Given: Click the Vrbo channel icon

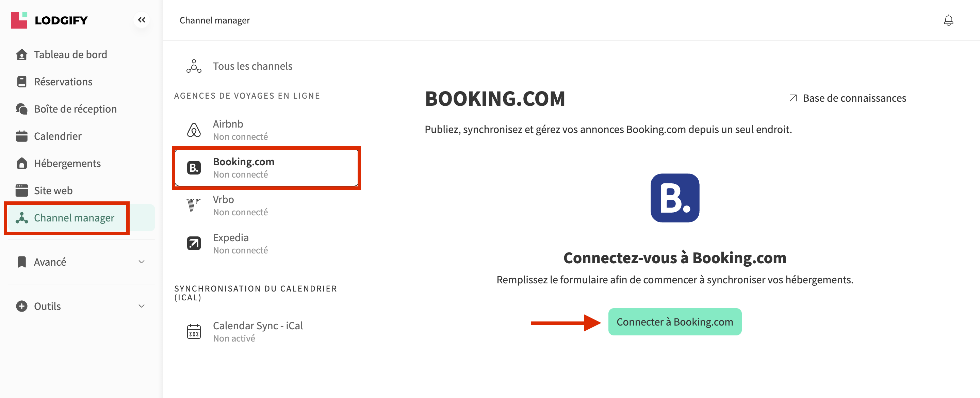Looking at the screenshot, I should pos(194,205).
